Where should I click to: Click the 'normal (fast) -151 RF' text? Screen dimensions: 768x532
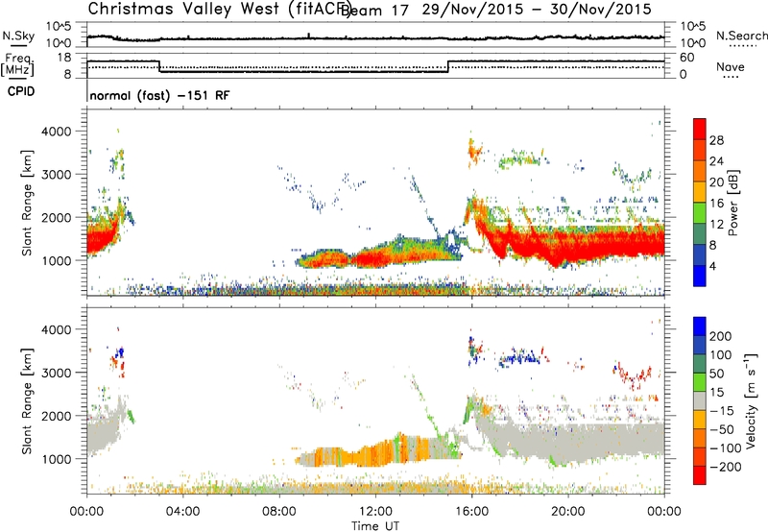[x=159, y=95]
